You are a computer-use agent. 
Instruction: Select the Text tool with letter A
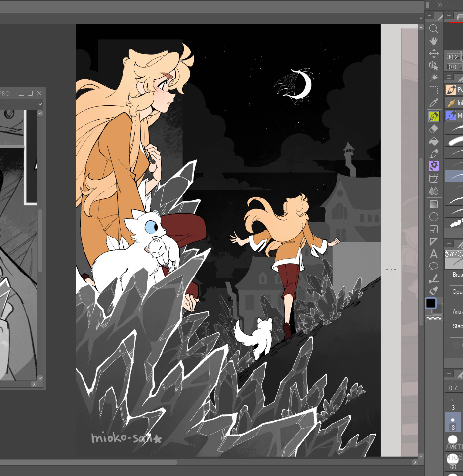click(x=434, y=254)
